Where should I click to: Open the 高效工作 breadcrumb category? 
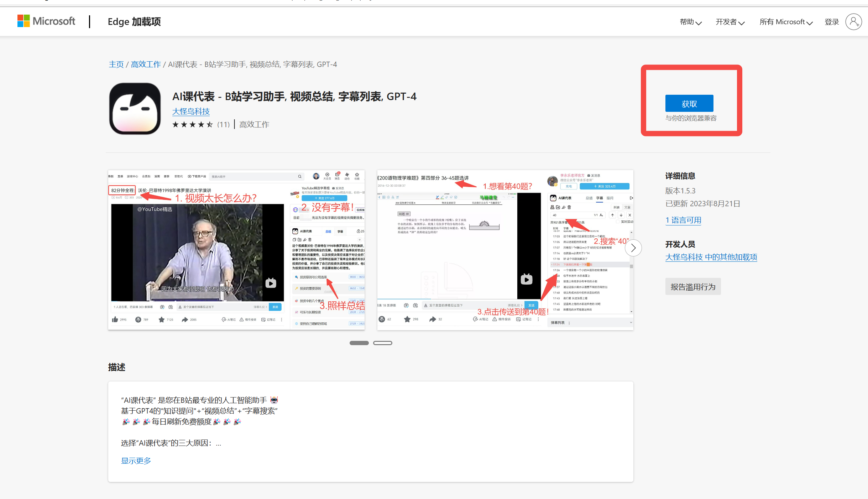point(146,64)
